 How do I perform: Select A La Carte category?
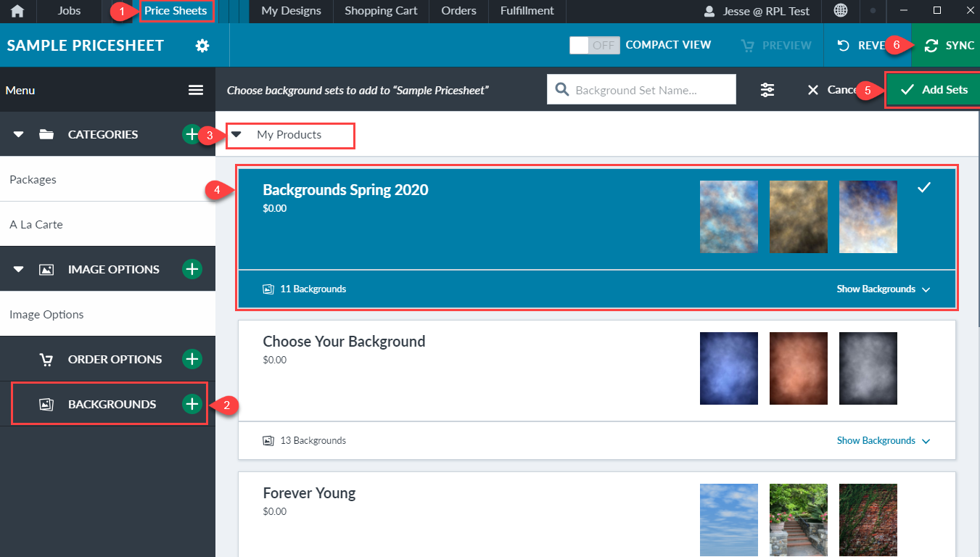(107, 224)
